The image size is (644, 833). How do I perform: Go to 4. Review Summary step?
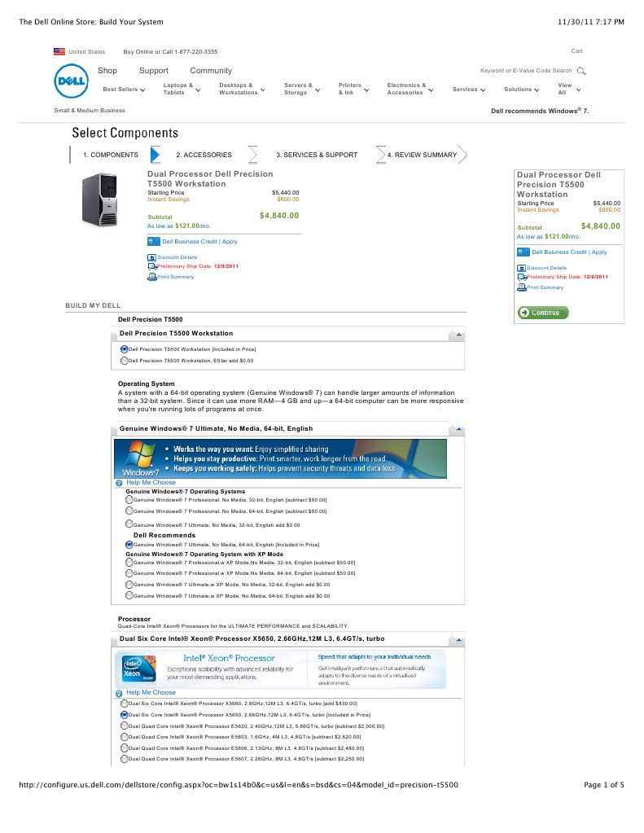tap(422, 155)
